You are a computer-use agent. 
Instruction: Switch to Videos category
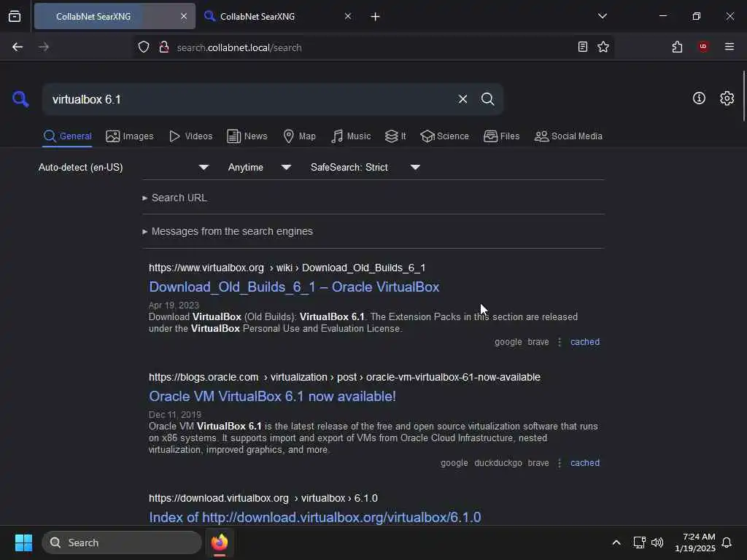point(190,136)
